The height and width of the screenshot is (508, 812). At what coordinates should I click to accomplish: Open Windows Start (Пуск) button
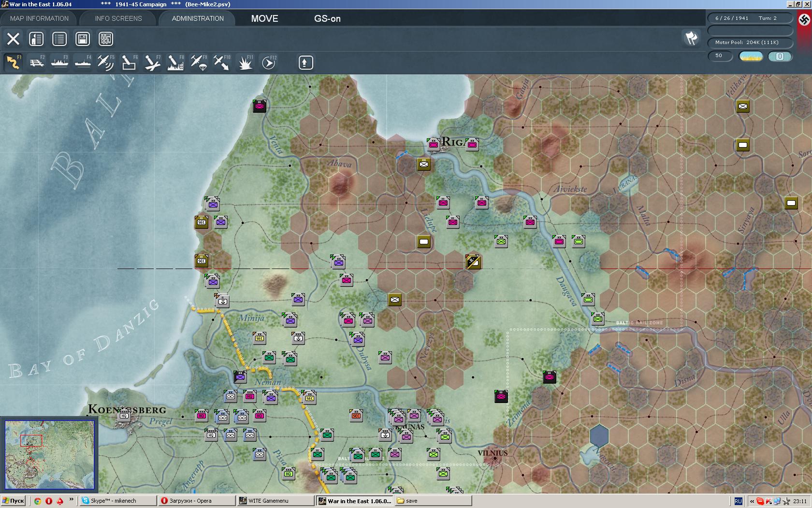(x=13, y=501)
